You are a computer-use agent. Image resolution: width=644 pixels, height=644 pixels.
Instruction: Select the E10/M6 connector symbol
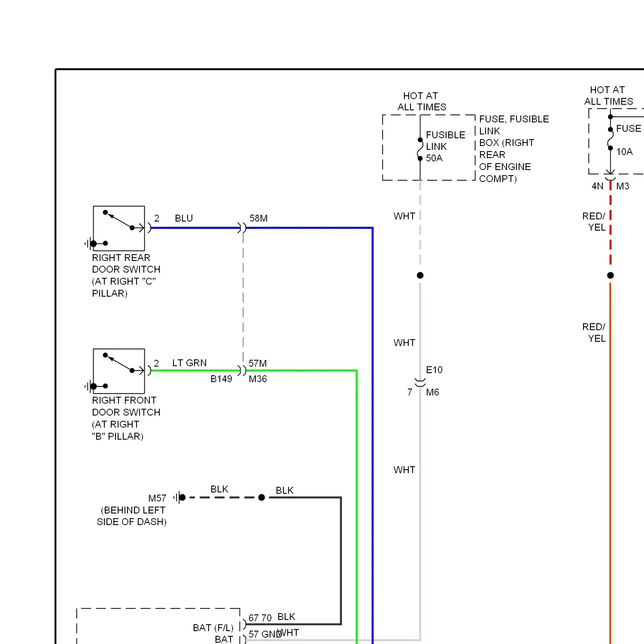[420, 382]
